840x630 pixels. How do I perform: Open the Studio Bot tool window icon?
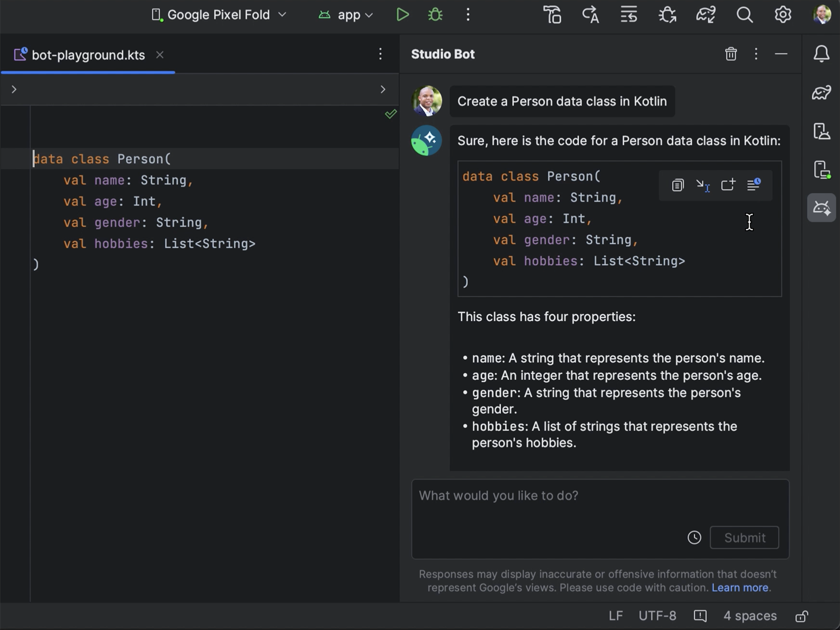(x=821, y=208)
